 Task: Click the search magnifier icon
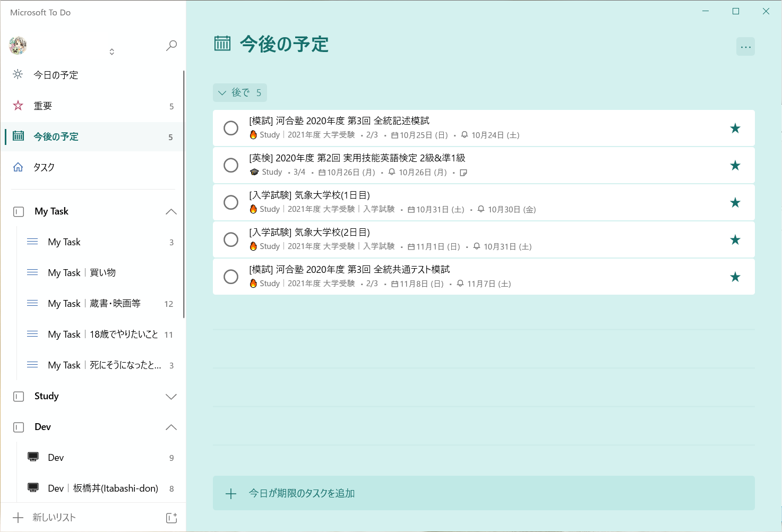tap(171, 46)
